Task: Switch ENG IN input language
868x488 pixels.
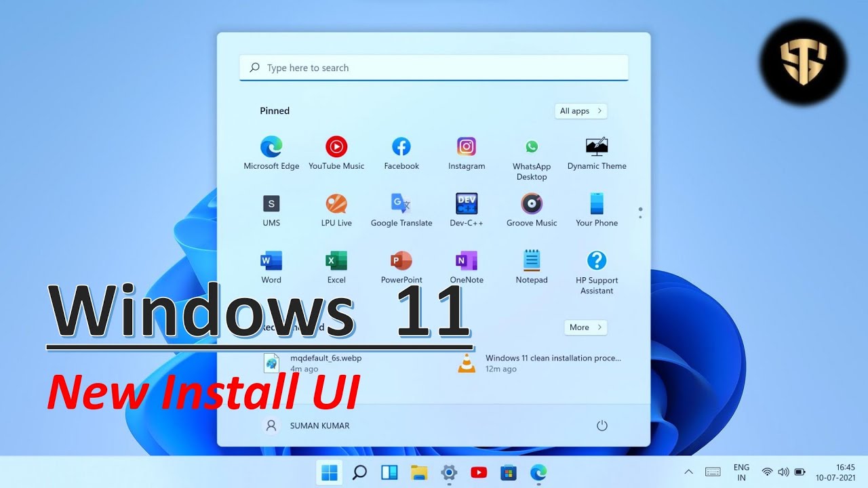Action: [741, 472]
